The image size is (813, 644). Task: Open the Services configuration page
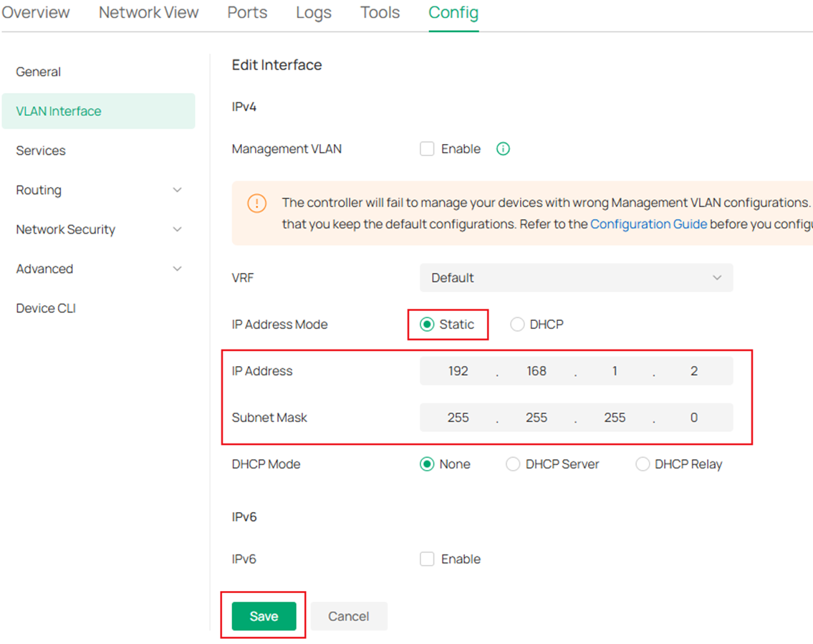point(40,150)
